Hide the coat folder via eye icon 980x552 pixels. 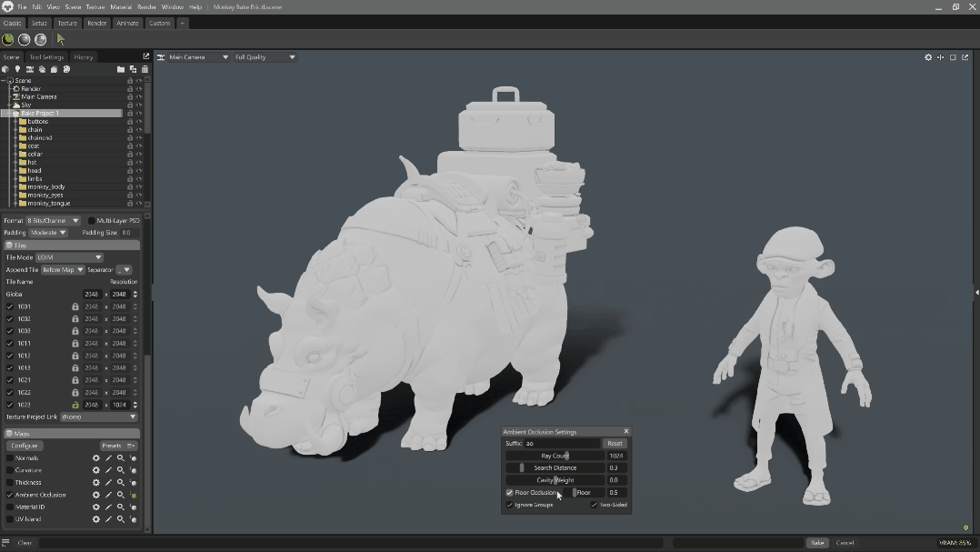(x=139, y=146)
